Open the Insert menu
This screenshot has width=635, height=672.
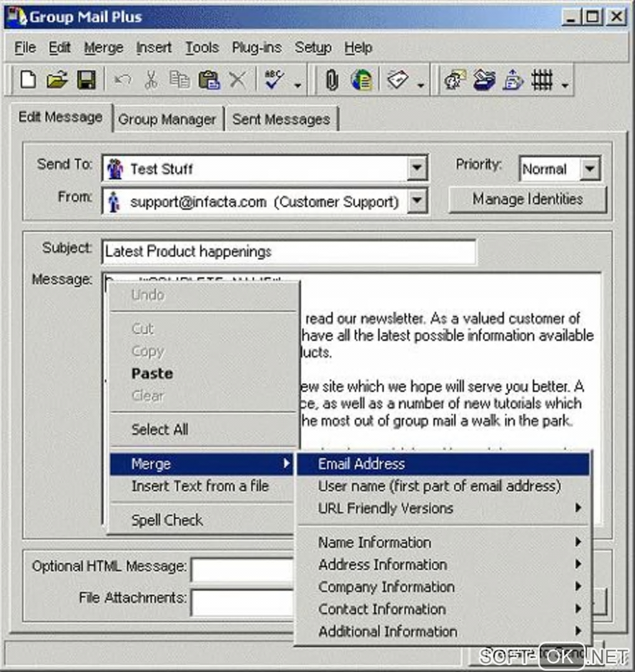point(154,47)
